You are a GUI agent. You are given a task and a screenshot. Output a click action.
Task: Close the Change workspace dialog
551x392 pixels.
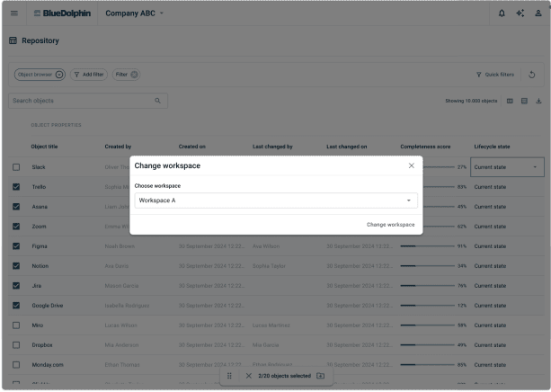[411, 165]
